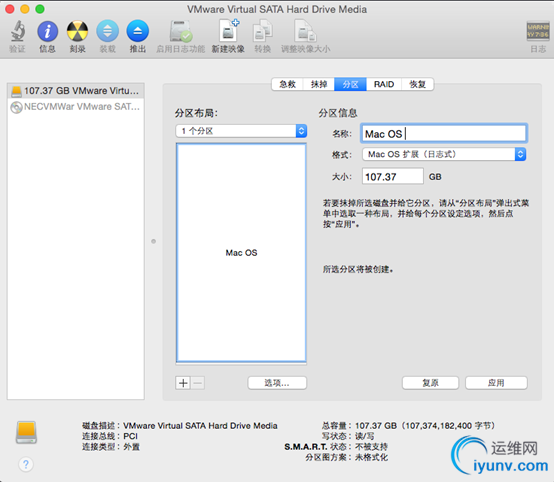Click the partition name field containing Mac OS
The height and width of the screenshot is (482, 554).
(444, 134)
